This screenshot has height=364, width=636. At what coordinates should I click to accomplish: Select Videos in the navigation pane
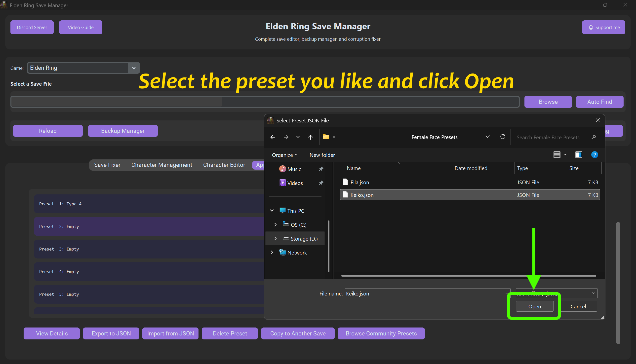pos(295,183)
